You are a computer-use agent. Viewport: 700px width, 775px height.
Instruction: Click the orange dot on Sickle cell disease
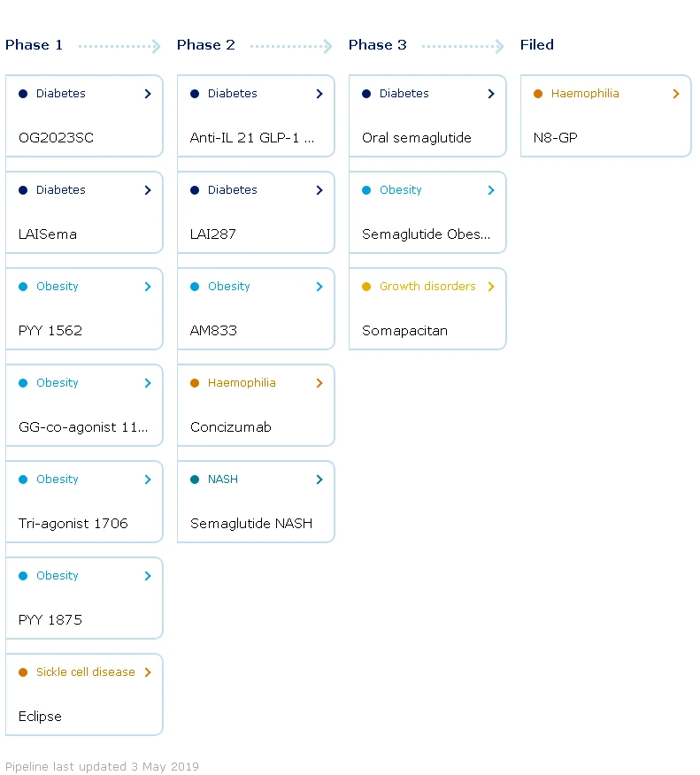coord(23,672)
